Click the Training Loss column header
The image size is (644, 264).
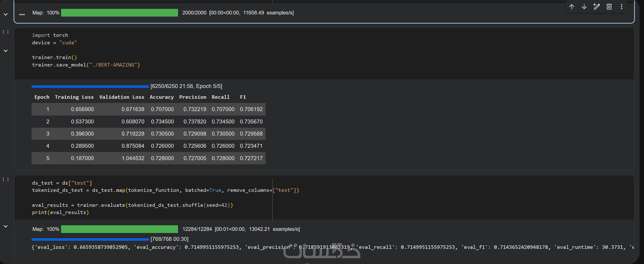tap(74, 97)
